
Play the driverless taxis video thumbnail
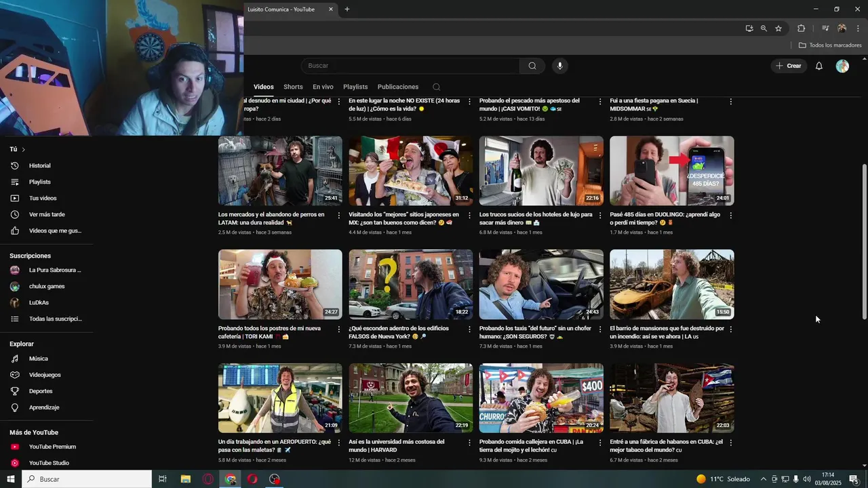click(541, 284)
